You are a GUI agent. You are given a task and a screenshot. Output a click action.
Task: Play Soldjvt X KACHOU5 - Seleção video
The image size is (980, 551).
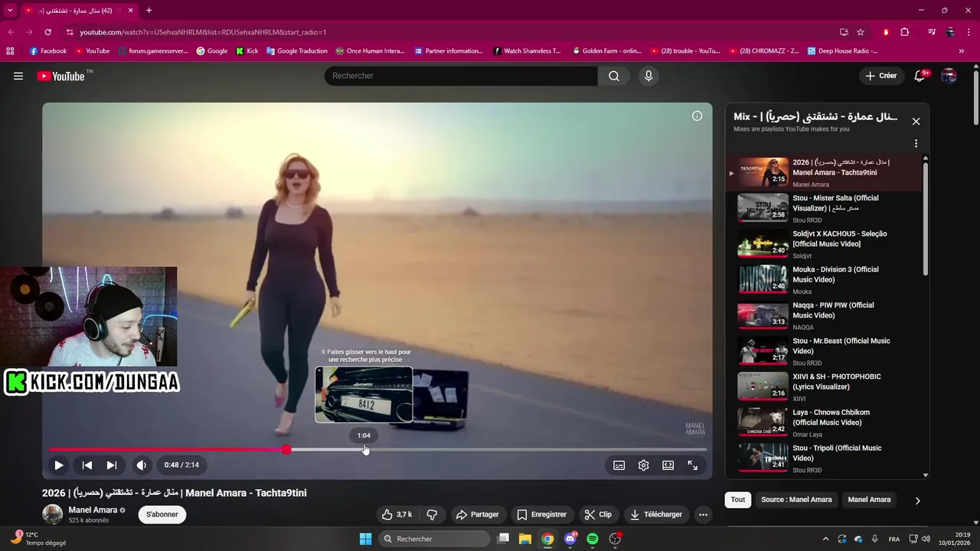tap(825, 244)
